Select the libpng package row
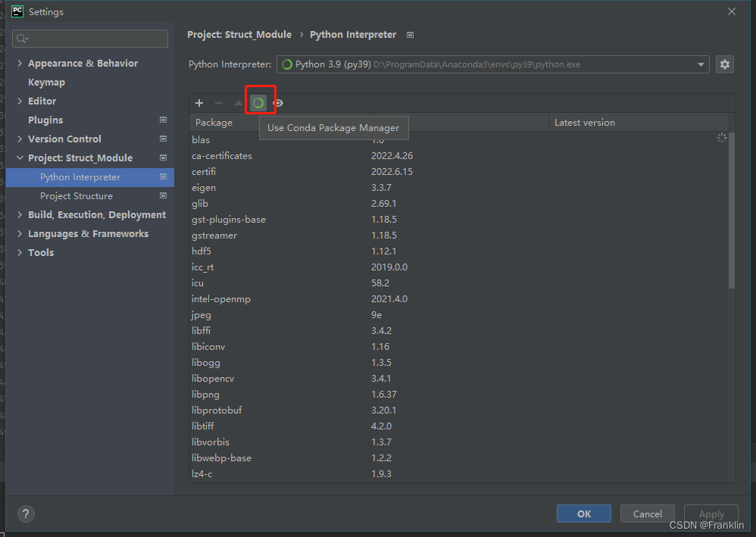 coord(458,395)
